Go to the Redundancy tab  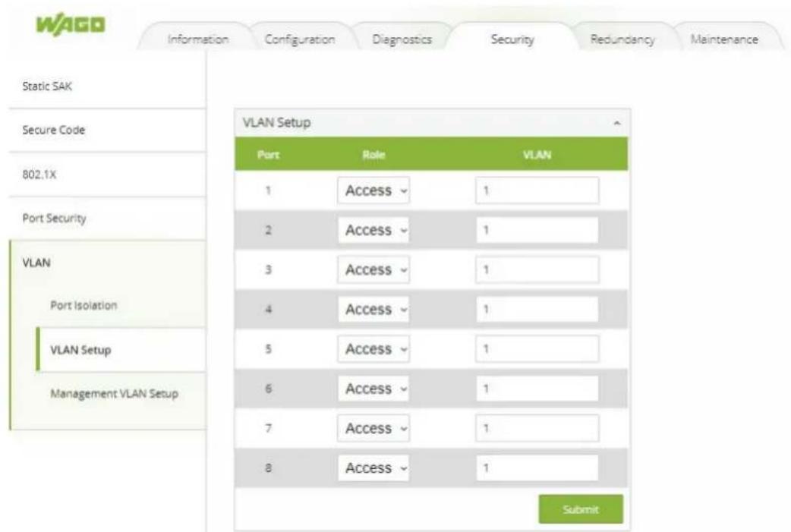click(x=622, y=39)
